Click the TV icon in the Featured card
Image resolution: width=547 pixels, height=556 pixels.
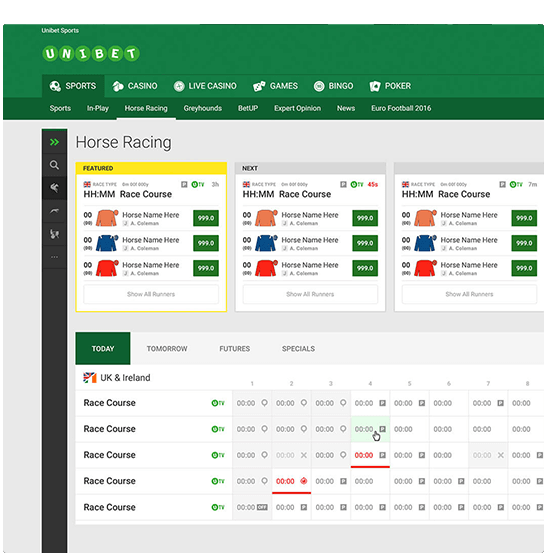(198, 184)
